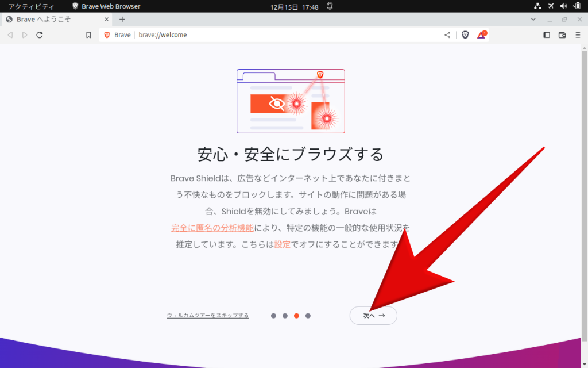Open アクティビティ overview in top bar
Viewport: 588px width, 368px height.
32,6
